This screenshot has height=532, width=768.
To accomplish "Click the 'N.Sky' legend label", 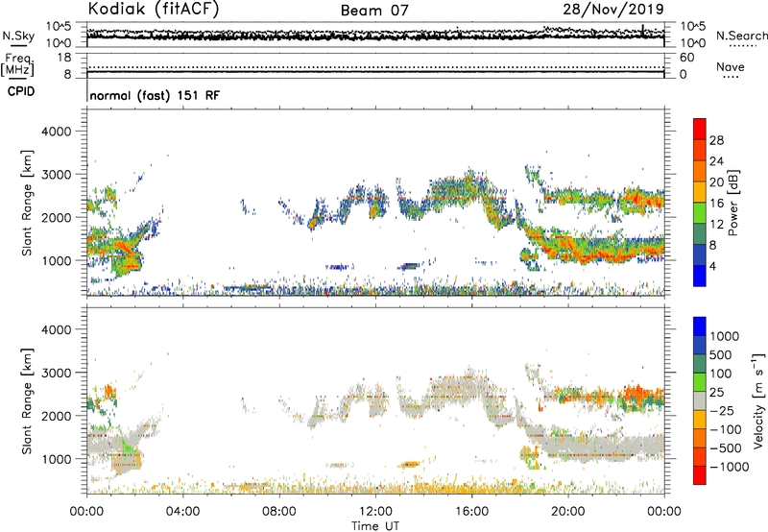I will point(18,36).
